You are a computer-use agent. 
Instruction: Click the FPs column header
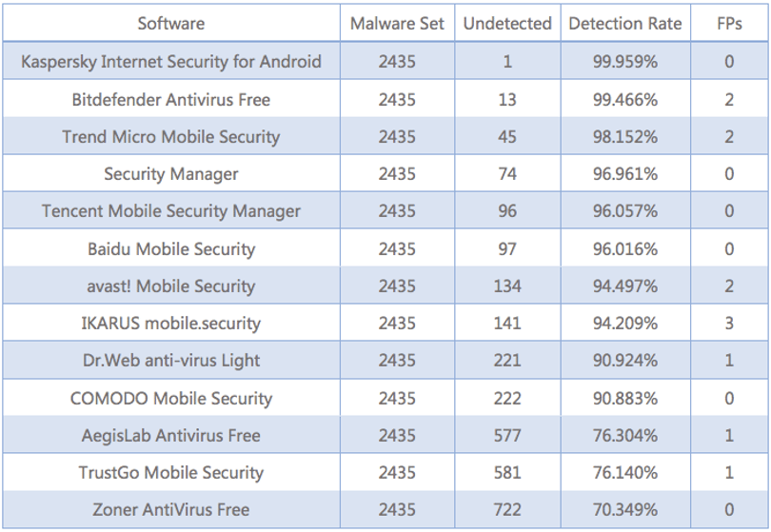coord(729,23)
